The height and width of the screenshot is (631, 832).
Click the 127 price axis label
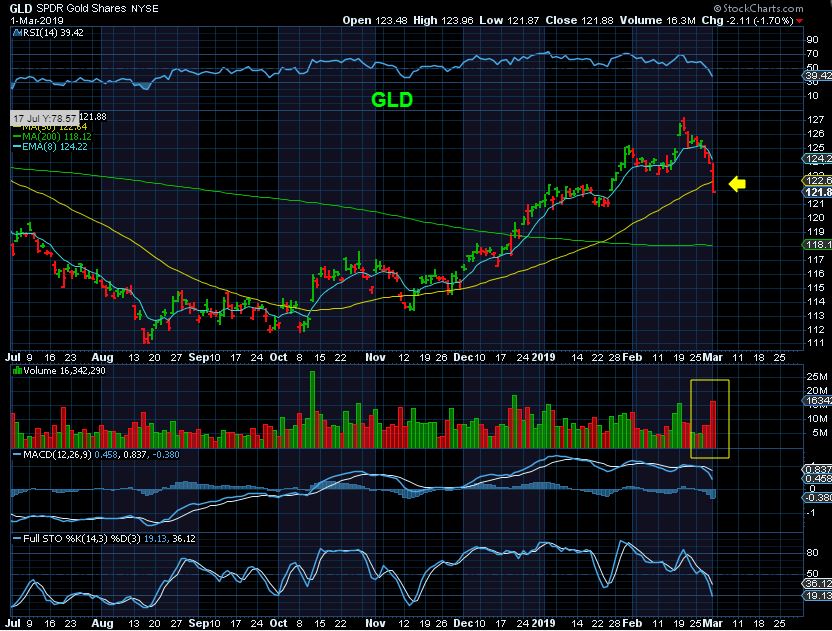point(816,119)
